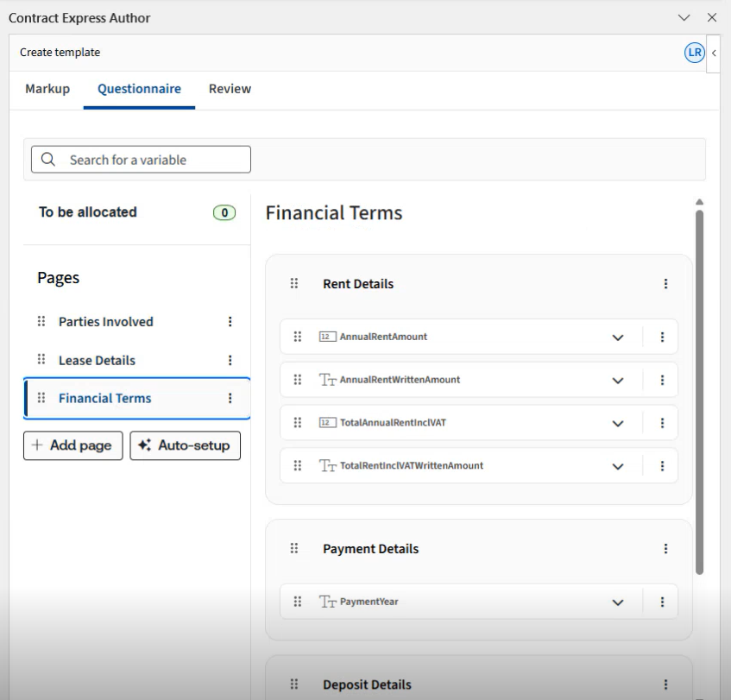
Task: Click the Deposit Details group options icon
Action: click(x=665, y=685)
